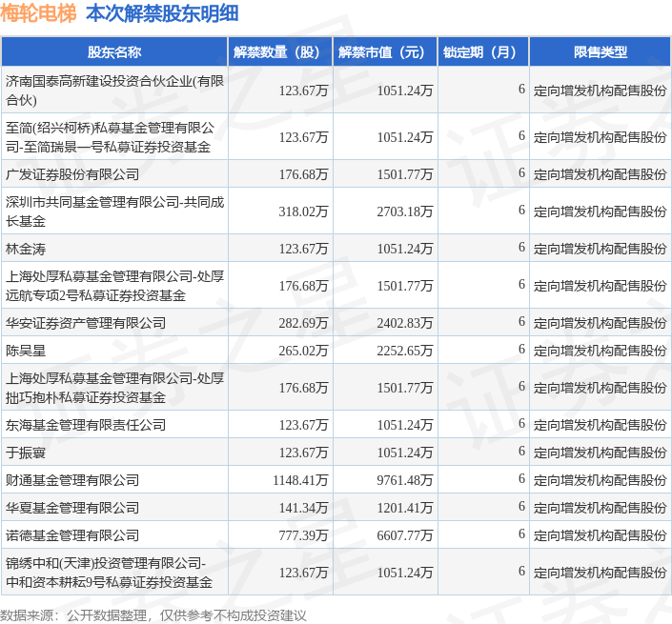
Task: Click the 解禁市值（元） column header
Action: (385, 52)
